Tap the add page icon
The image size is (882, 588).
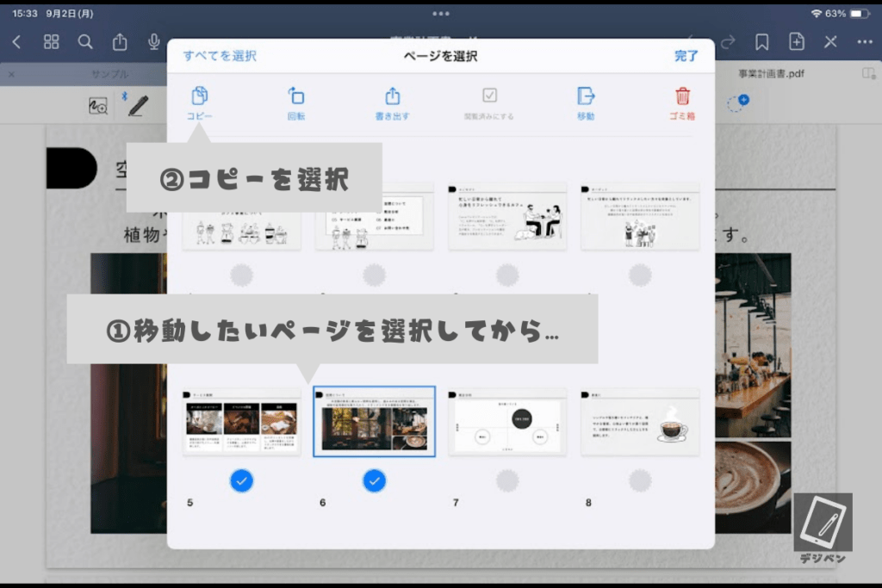tap(797, 41)
